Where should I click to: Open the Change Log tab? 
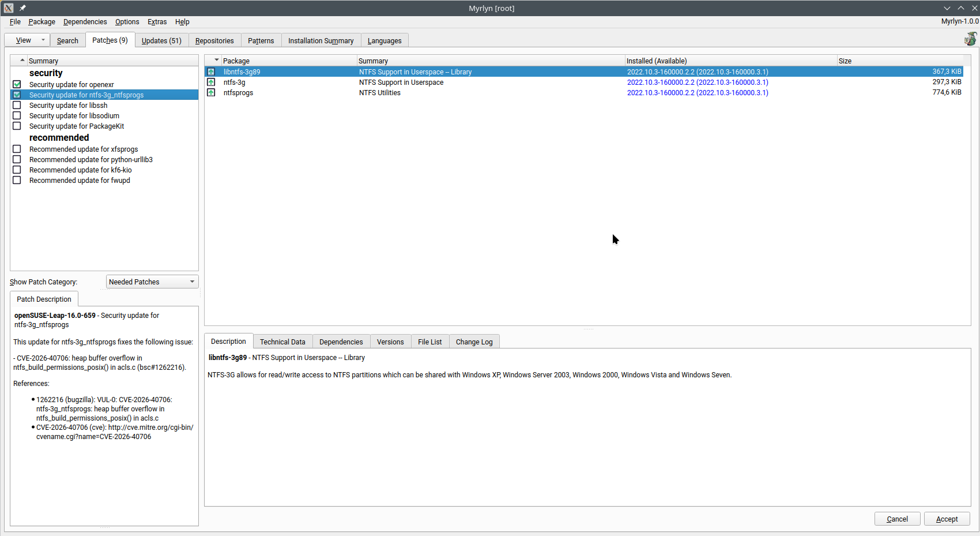(x=474, y=342)
